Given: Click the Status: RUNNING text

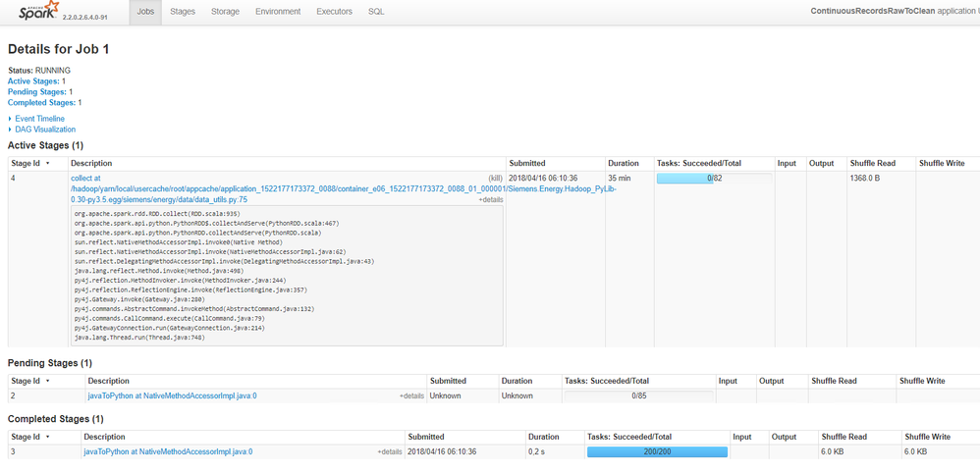Looking at the screenshot, I should click(38, 71).
